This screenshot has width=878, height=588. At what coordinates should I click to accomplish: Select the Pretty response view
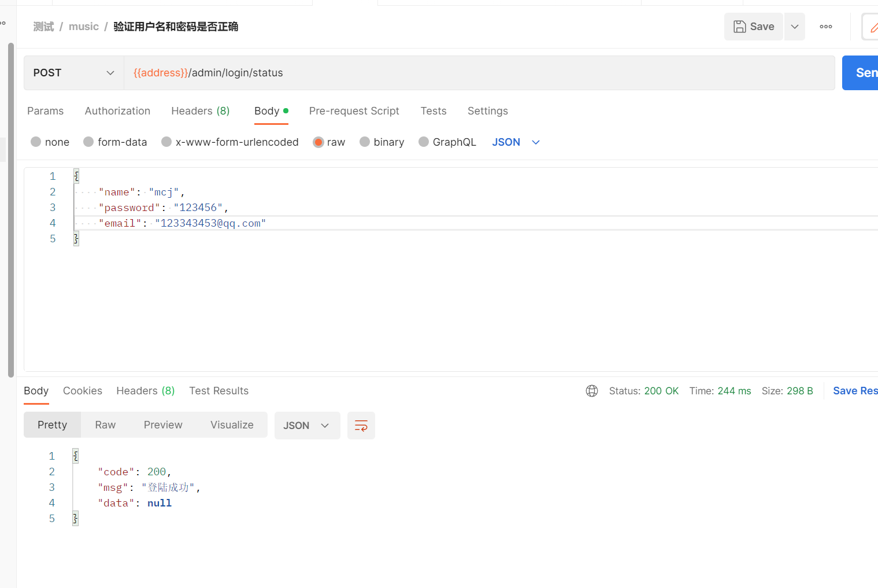(x=53, y=425)
